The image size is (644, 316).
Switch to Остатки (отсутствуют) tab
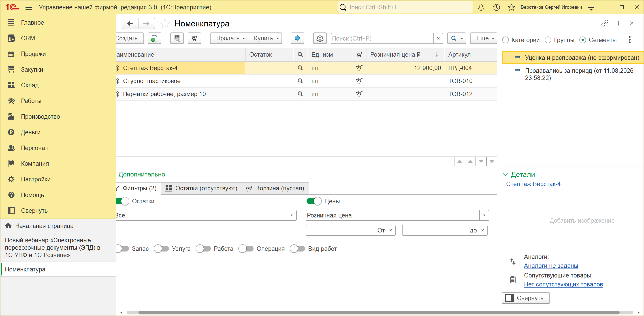[201, 188]
